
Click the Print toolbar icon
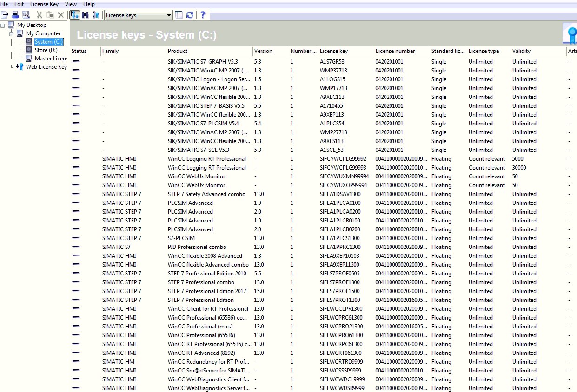coord(15,15)
